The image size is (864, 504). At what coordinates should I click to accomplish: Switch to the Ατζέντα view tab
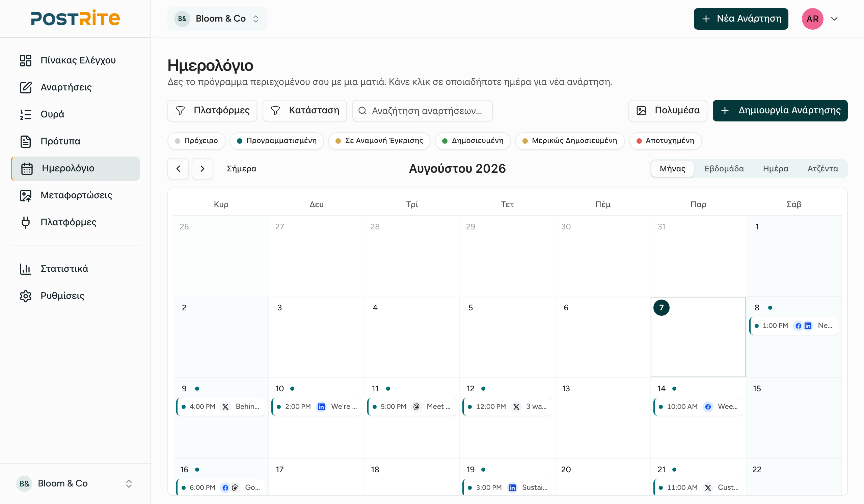tap(823, 169)
